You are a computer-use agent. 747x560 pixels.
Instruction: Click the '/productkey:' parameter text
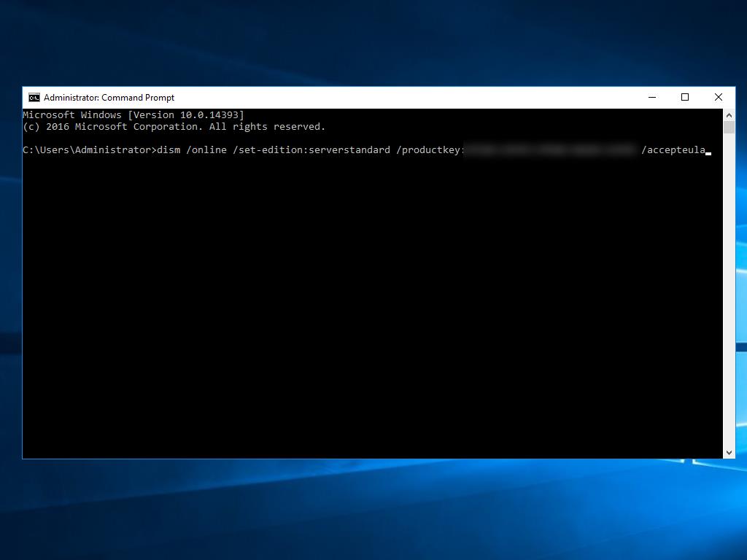(430, 150)
